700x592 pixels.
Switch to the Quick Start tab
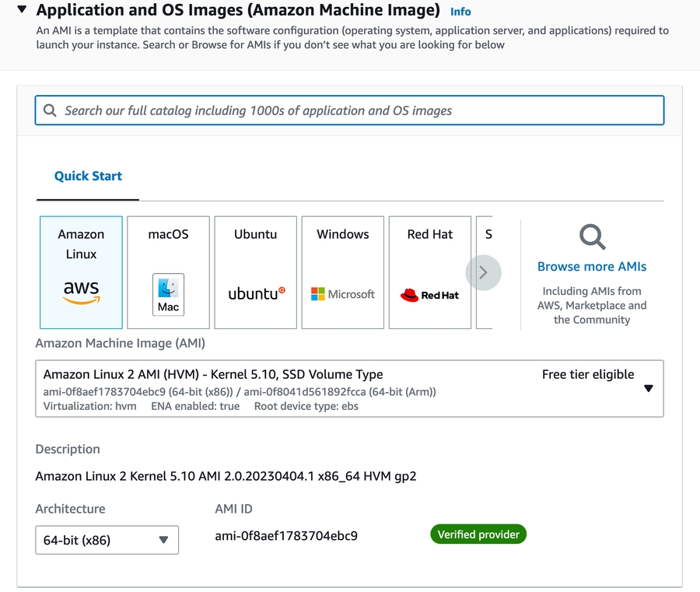click(x=88, y=176)
